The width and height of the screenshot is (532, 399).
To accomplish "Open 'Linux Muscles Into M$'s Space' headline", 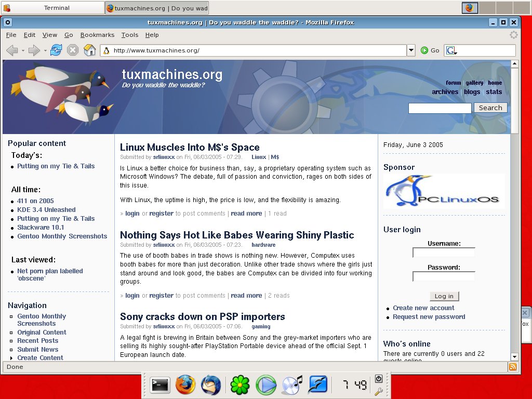I will 190,147.
